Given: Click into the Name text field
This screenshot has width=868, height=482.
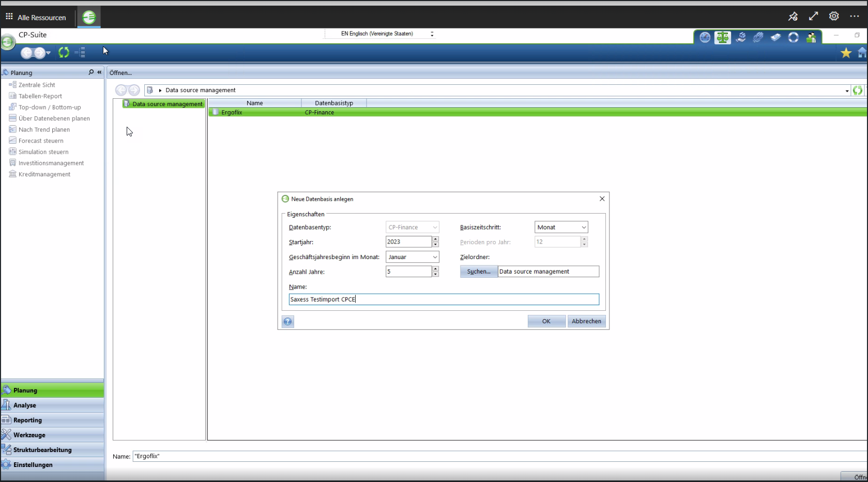Looking at the screenshot, I should (x=444, y=299).
